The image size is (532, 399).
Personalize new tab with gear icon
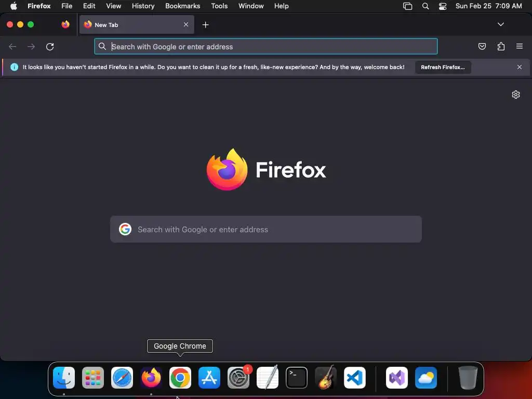[516, 95]
